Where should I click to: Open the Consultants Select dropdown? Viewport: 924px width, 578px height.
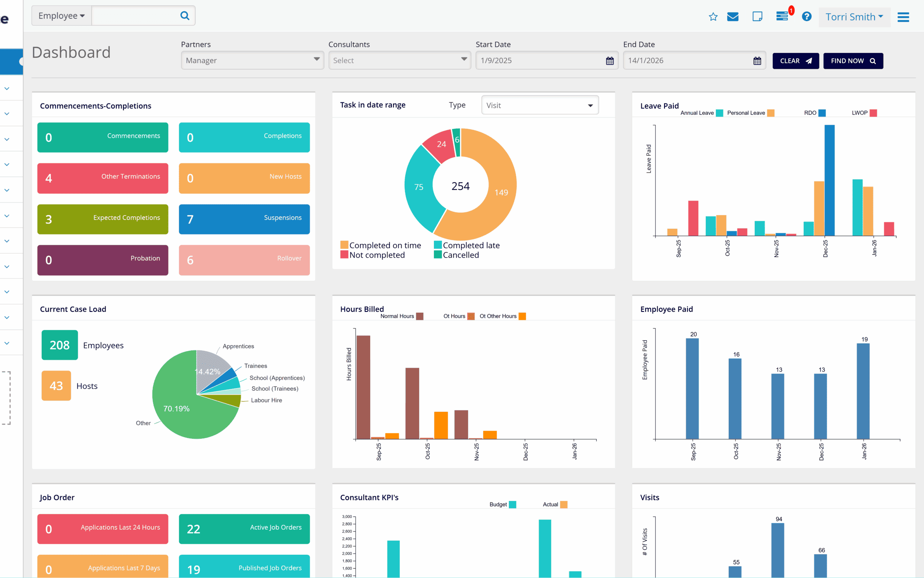point(399,60)
